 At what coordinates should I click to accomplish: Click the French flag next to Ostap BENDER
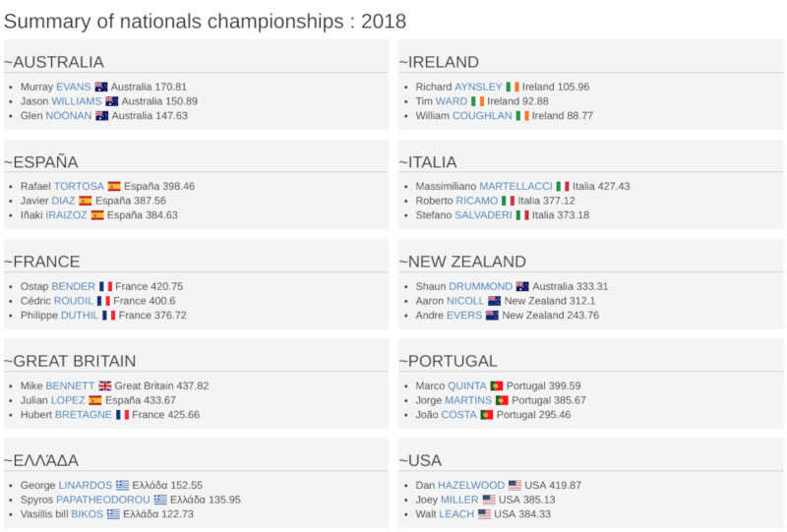(105, 286)
